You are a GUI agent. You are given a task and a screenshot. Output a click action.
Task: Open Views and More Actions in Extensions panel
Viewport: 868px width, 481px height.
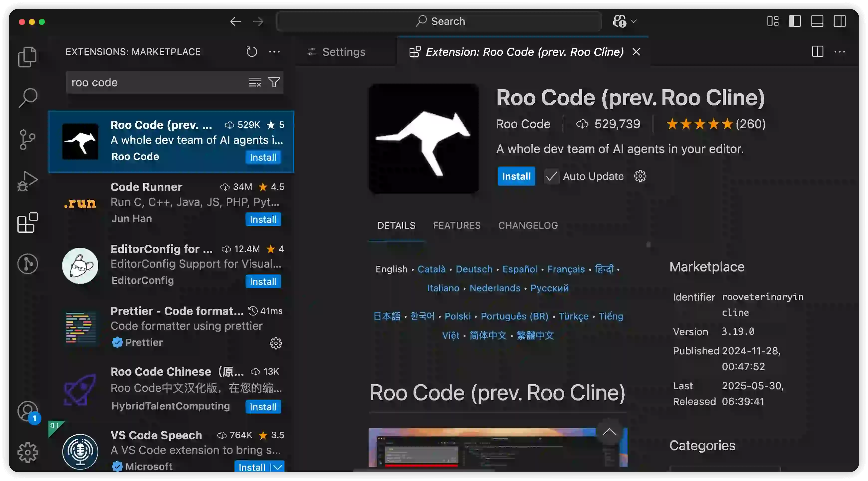274,52
